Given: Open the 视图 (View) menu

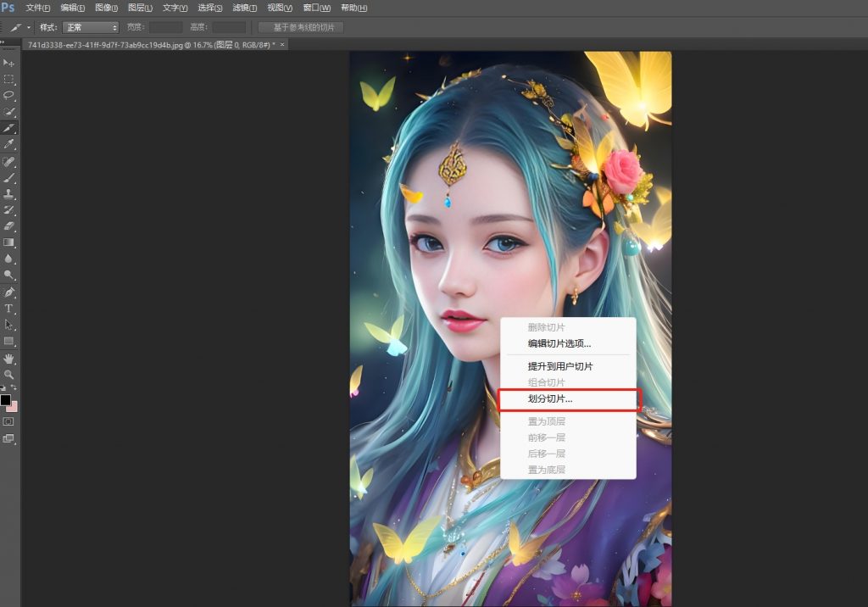Looking at the screenshot, I should coord(280,8).
